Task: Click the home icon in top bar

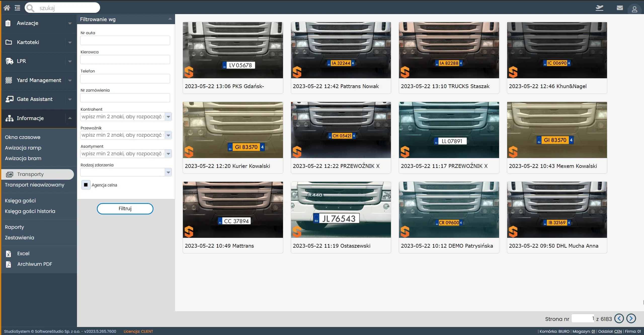Action: coord(7,8)
